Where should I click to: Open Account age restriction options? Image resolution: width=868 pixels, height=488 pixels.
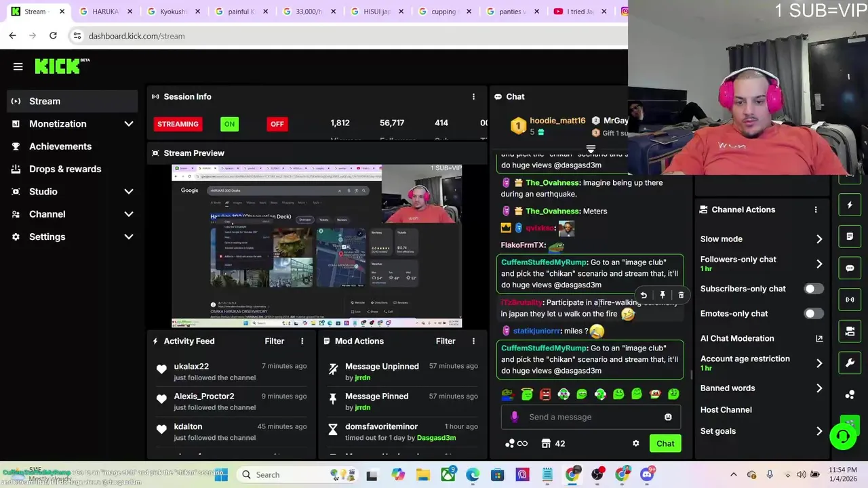coord(762,363)
